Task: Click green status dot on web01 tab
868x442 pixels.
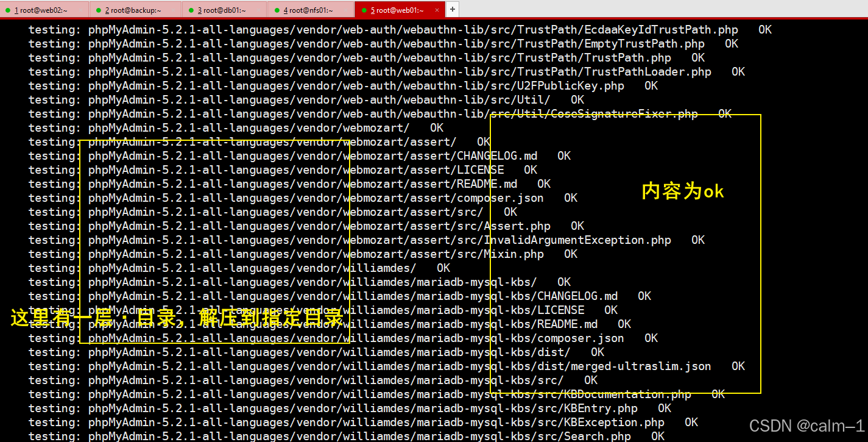Action: click(364, 10)
